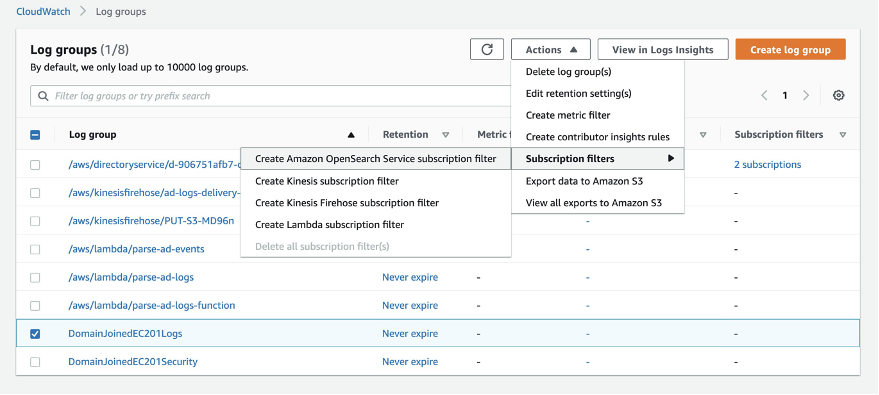The height and width of the screenshot is (395, 879).
Task: Select Export data to Amazon S3
Action: coord(584,181)
